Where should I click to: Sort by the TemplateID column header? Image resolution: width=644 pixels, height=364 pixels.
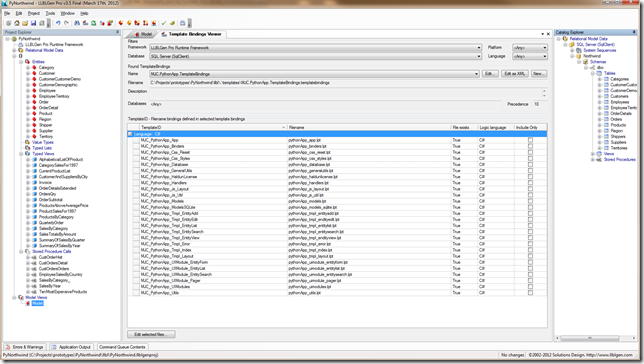tap(213, 127)
